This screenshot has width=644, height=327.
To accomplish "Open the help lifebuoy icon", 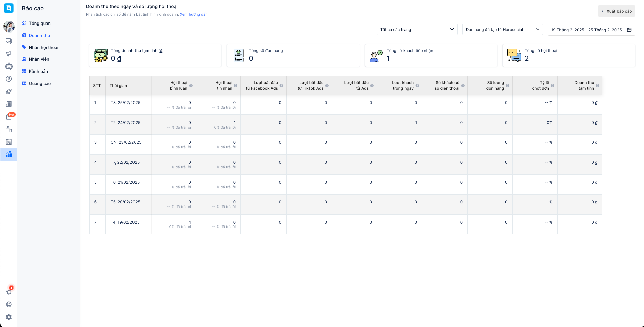I will point(9,305).
